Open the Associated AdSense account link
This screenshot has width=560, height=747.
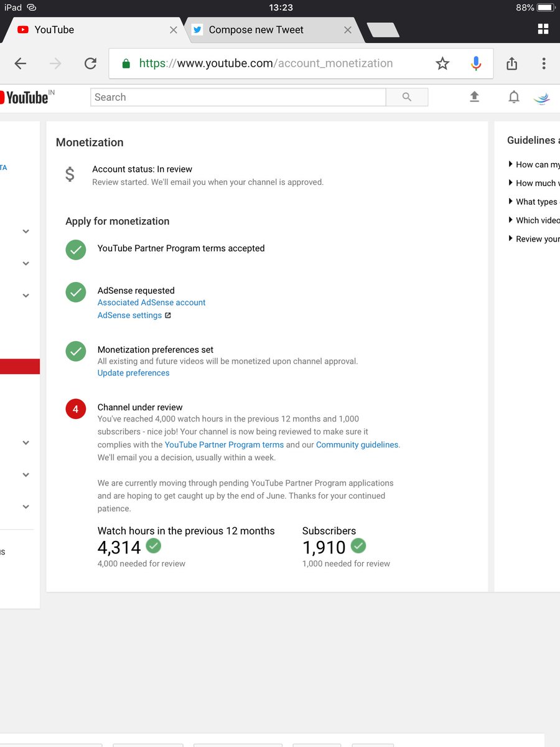(x=151, y=303)
